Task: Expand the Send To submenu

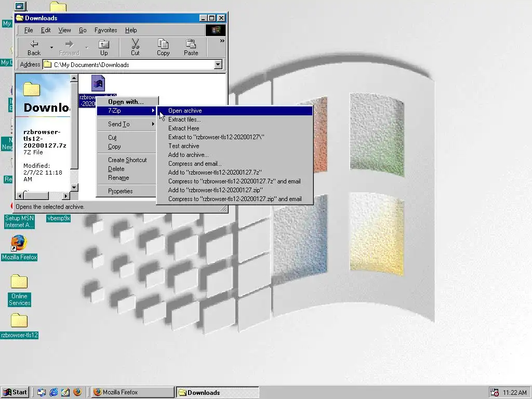Action: pos(127,124)
